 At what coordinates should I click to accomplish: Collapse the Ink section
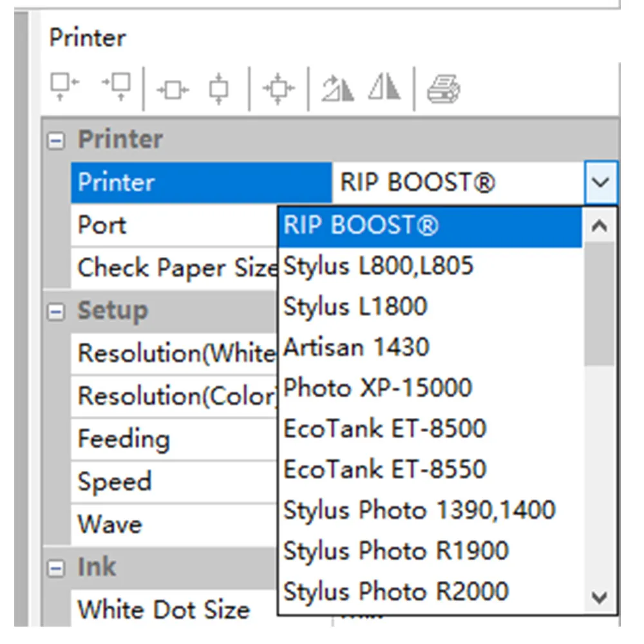pos(57,569)
